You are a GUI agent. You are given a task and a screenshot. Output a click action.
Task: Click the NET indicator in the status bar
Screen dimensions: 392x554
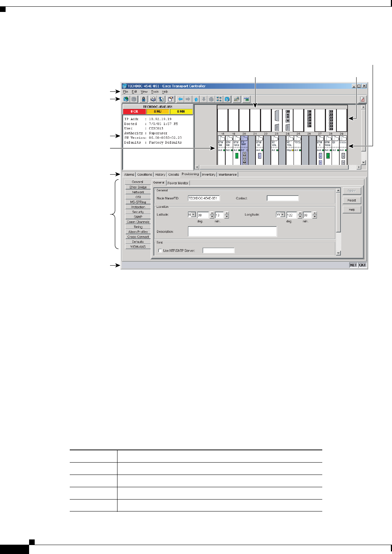click(353, 265)
